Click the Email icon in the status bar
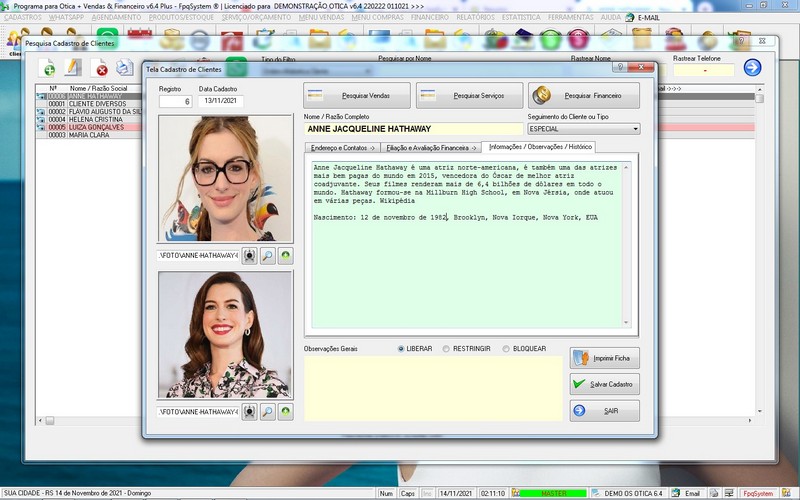The image size is (800, 500). (x=676, y=493)
